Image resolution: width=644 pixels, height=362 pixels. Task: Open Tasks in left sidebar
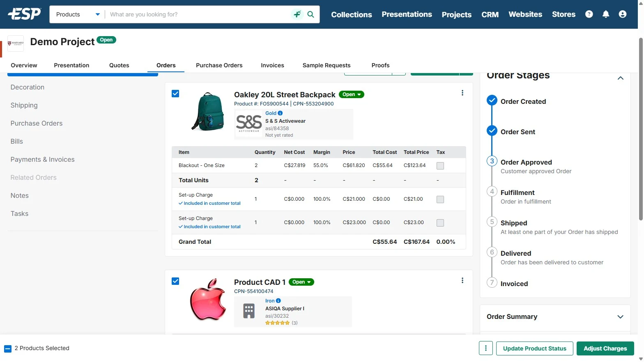(x=19, y=213)
